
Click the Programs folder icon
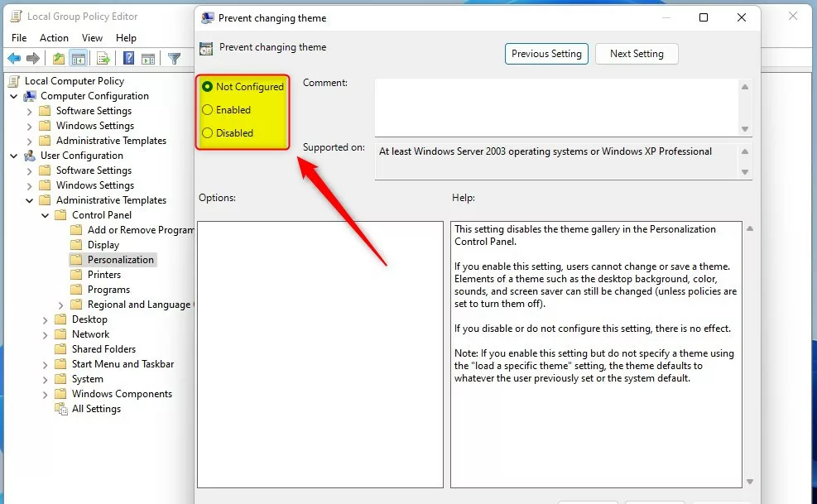point(77,290)
